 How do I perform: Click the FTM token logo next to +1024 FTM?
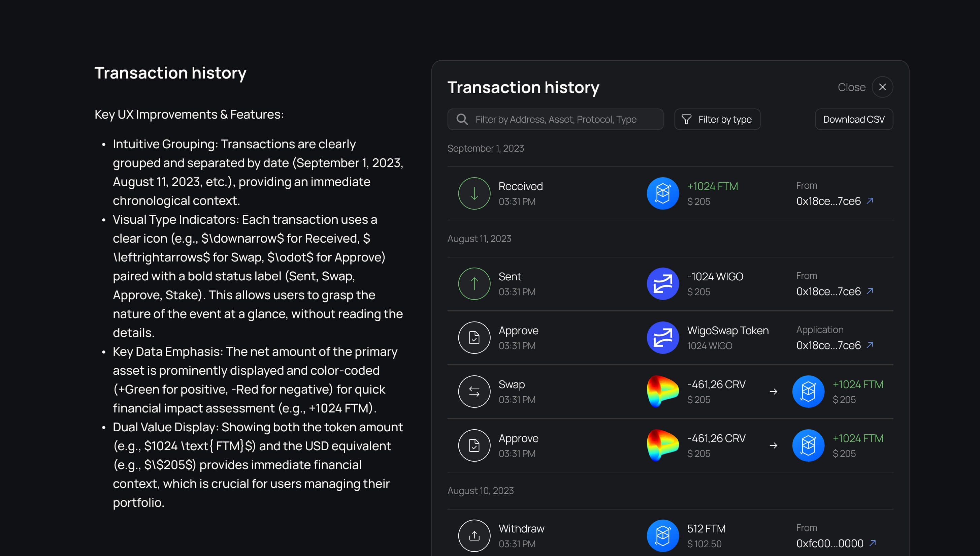662,193
